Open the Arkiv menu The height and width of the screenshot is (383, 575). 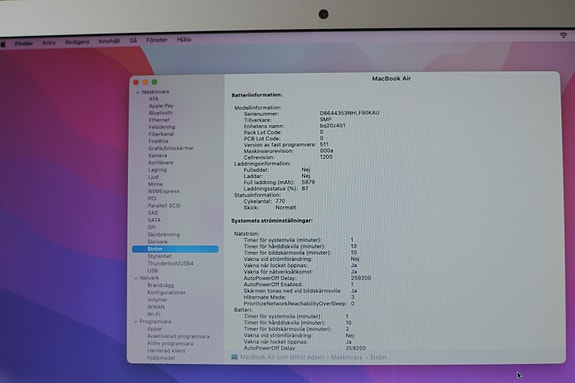(x=49, y=43)
